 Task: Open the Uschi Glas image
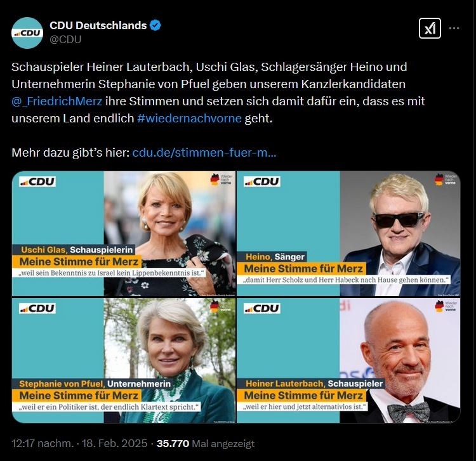click(x=124, y=233)
